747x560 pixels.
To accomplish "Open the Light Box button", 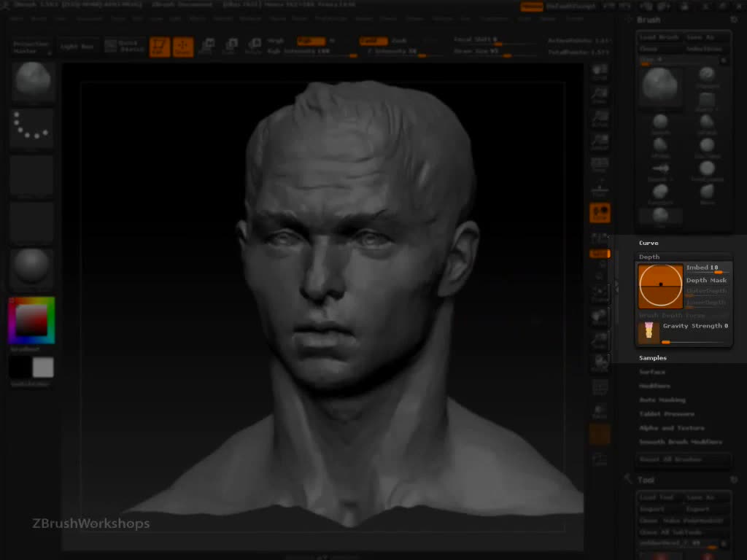I will point(77,46).
